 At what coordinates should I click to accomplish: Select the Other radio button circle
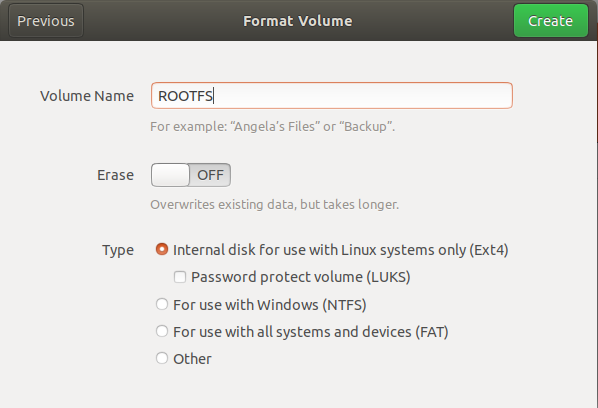[162, 358]
